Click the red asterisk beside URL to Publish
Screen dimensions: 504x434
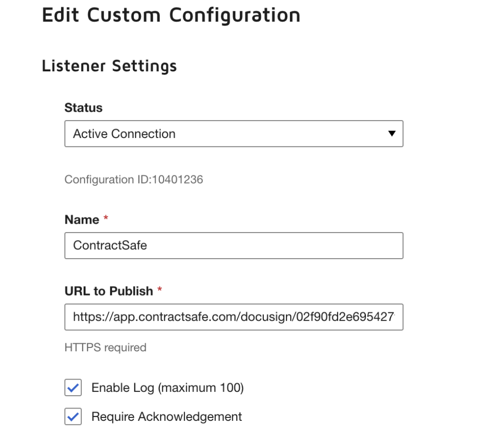[159, 291]
